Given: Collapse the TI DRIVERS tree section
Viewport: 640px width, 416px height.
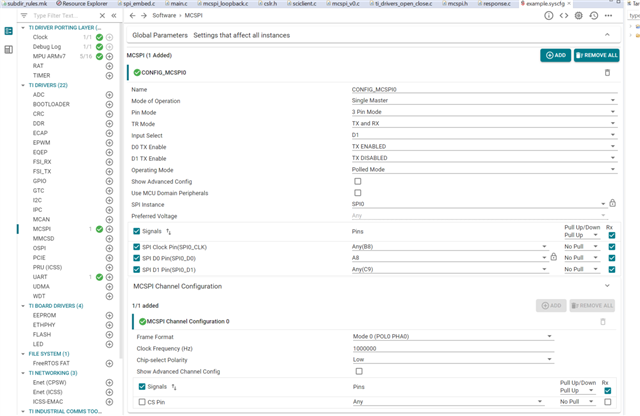Looking at the screenshot, I should tap(23, 85).
